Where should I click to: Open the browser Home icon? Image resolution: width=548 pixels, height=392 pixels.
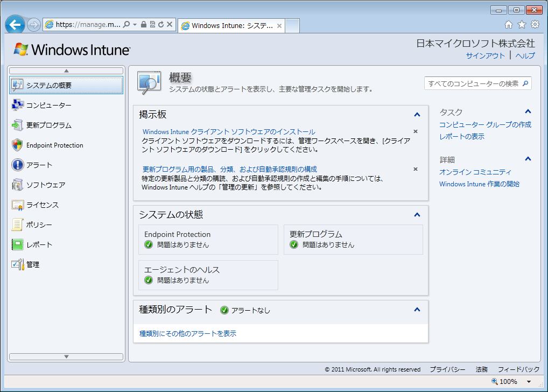point(509,24)
